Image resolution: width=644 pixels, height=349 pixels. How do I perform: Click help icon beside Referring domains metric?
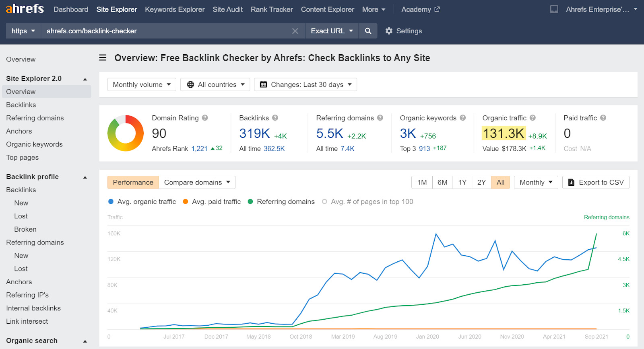coord(380,118)
